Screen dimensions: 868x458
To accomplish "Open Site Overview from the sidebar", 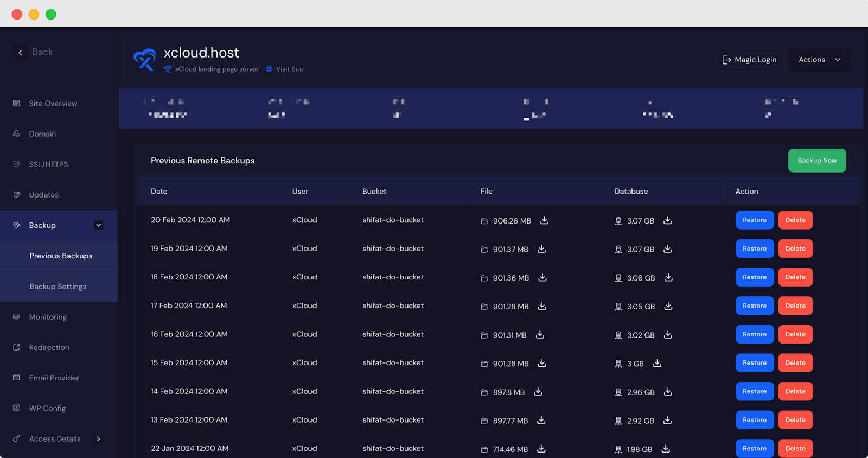I will (53, 104).
